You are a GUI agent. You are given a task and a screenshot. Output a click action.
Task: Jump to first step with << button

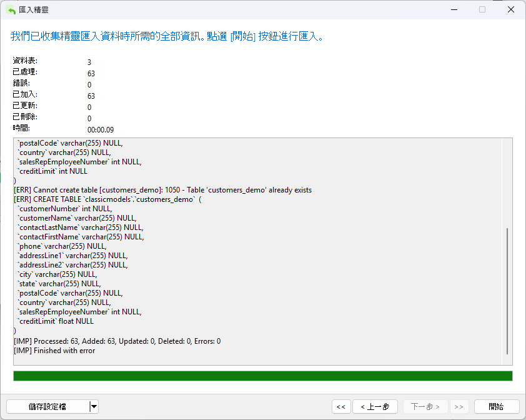pos(341,407)
